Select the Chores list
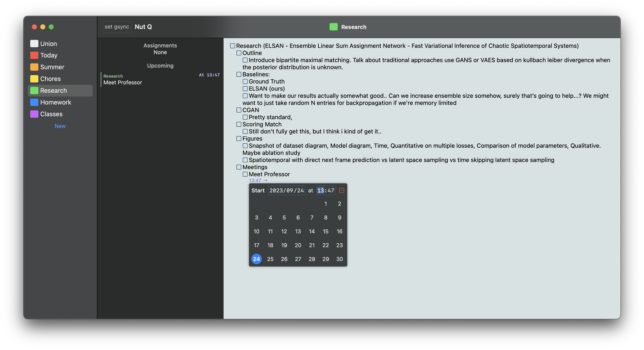The height and width of the screenshot is (350, 644). point(50,79)
